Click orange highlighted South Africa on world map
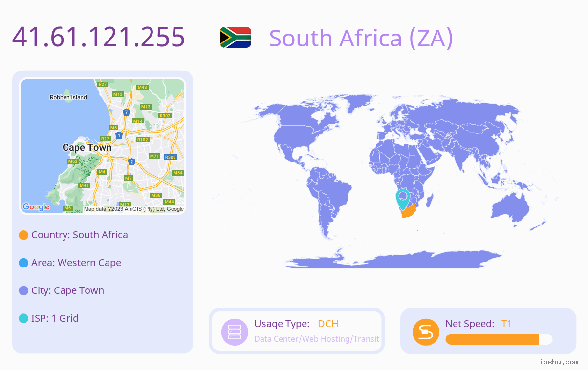Viewport: 588px width, 370px height. point(408,212)
